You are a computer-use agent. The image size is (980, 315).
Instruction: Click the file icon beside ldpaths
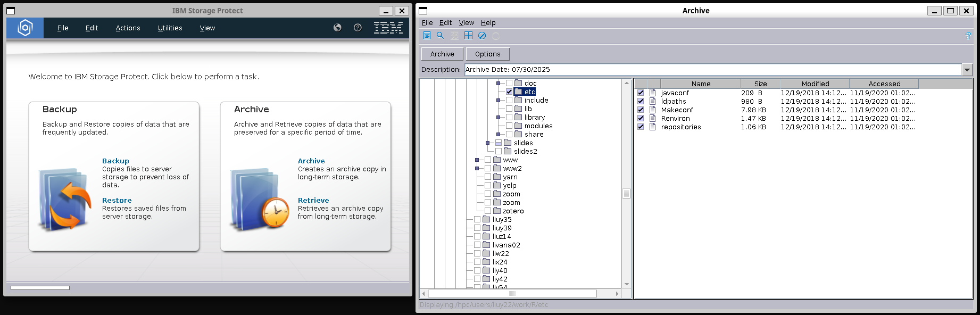pyautogui.click(x=652, y=101)
